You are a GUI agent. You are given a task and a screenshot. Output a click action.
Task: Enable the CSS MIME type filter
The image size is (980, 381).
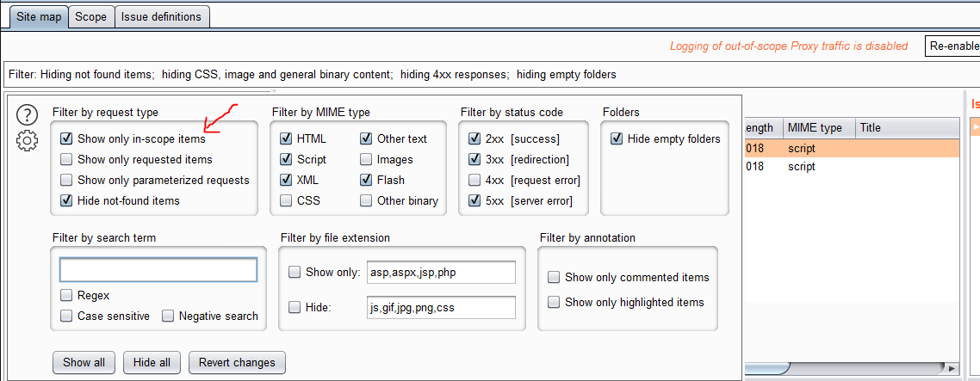pyautogui.click(x=286, y=200)
